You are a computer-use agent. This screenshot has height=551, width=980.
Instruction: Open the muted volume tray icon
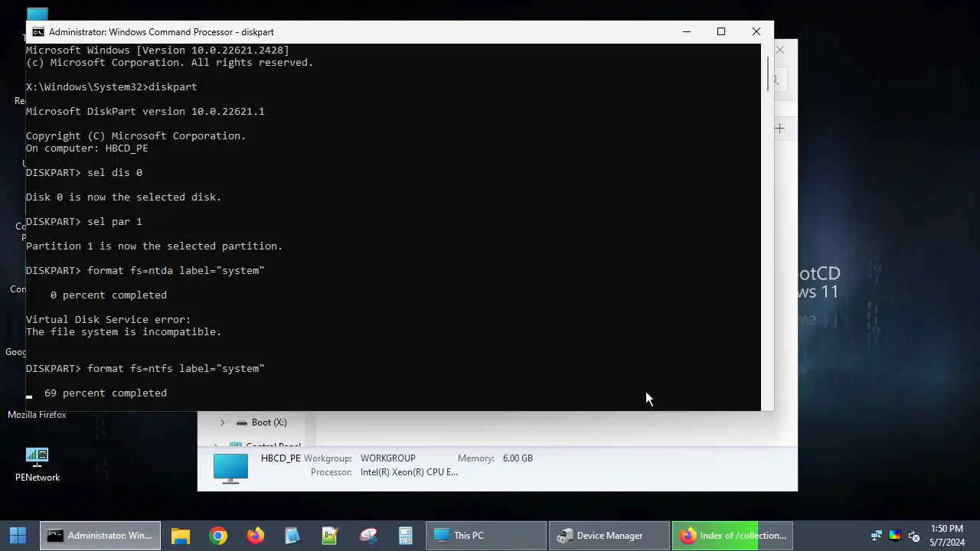tap(913, 536)
